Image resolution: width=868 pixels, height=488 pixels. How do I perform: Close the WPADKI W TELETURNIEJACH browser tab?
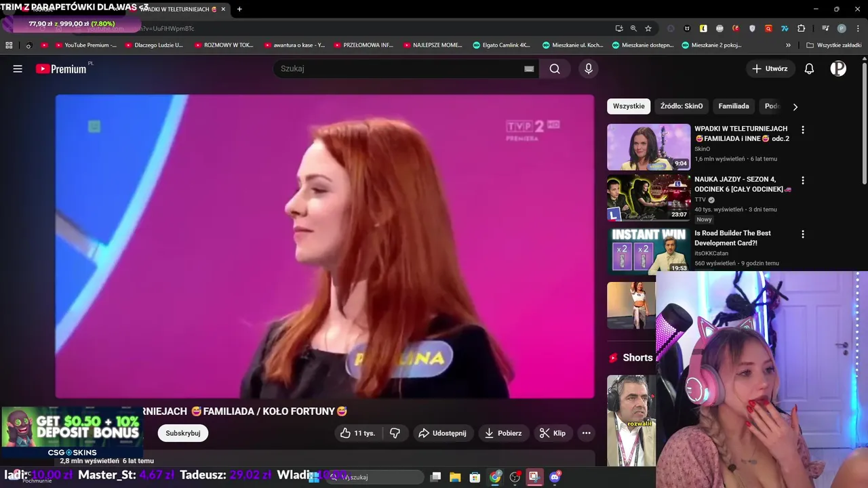[x=223, y=9]
